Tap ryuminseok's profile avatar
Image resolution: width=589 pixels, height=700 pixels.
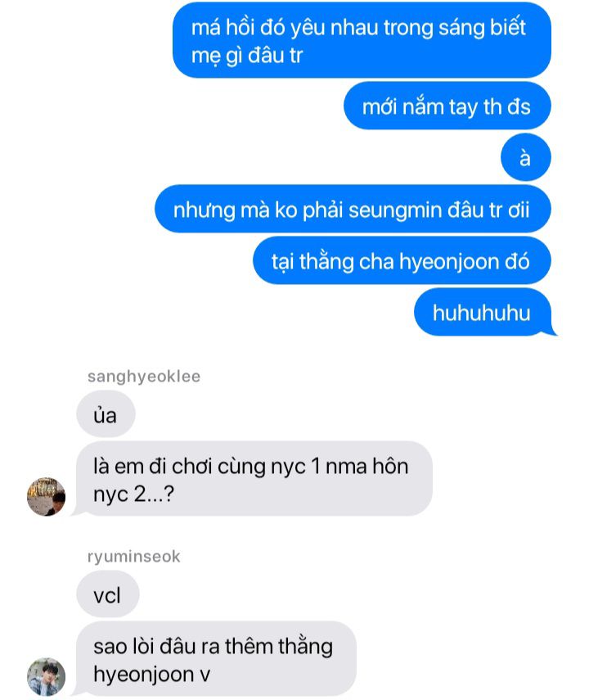point(46,676)
